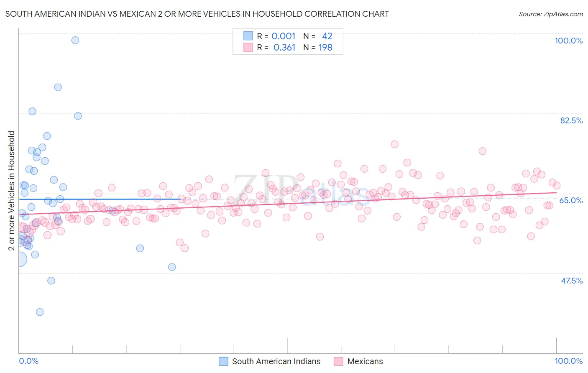Select the highest blue data point near 100%
Screen dimensions: 588x373
75,40
